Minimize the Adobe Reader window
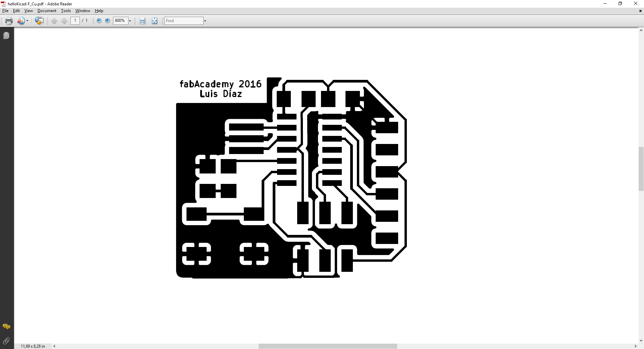Viewport: 644px width, 349px height. [x=605, y=4]
